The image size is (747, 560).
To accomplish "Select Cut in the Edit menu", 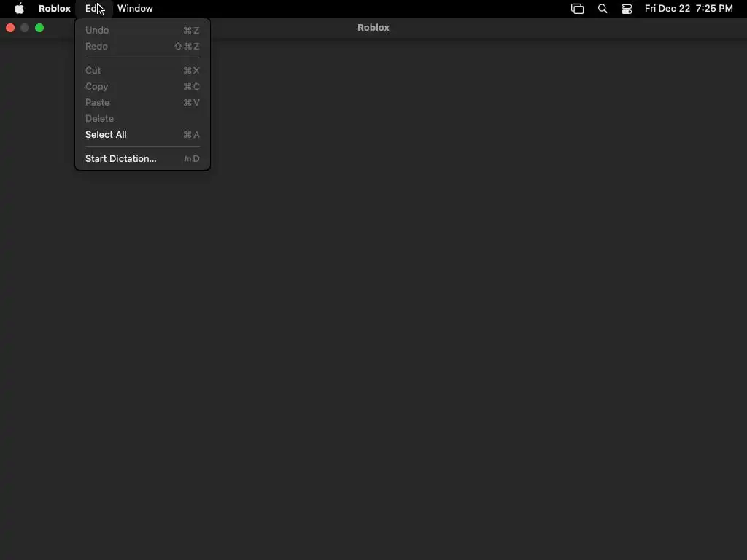I will (x=142, y=71).
